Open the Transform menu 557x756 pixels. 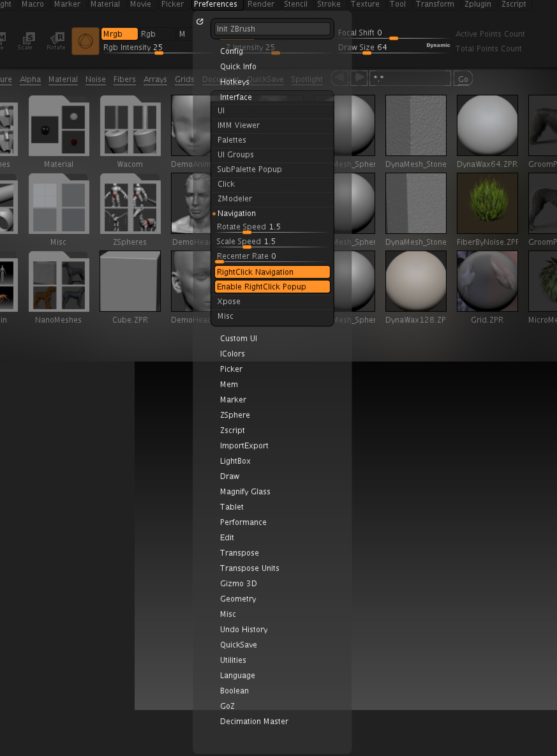pyautogui.click(x=434, y=4)
